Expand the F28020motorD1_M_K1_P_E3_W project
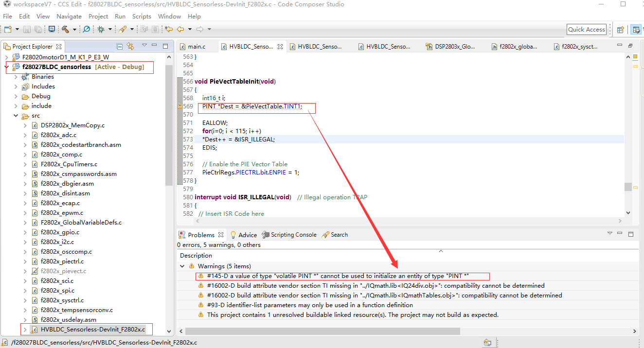This screenshot has height=348, width=644. click(x=6, y=57)
